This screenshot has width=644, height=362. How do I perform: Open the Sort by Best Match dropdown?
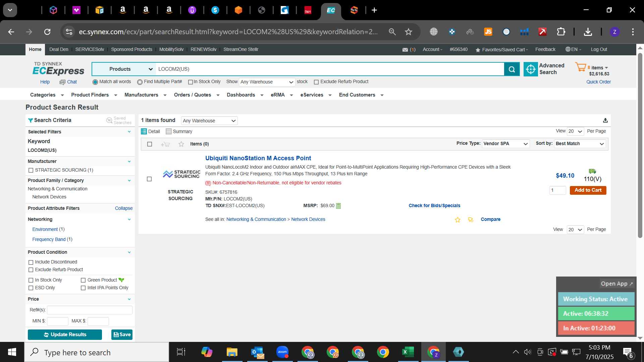click(580, 144)
